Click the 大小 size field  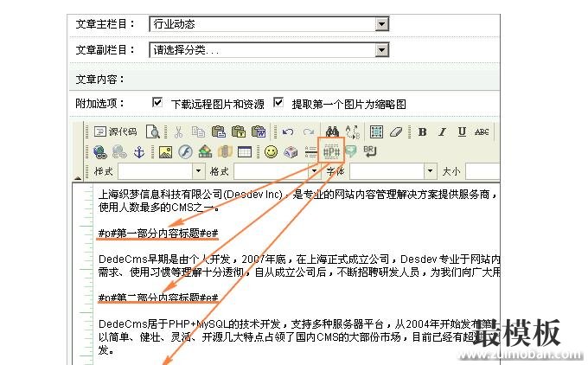[483, 171]
